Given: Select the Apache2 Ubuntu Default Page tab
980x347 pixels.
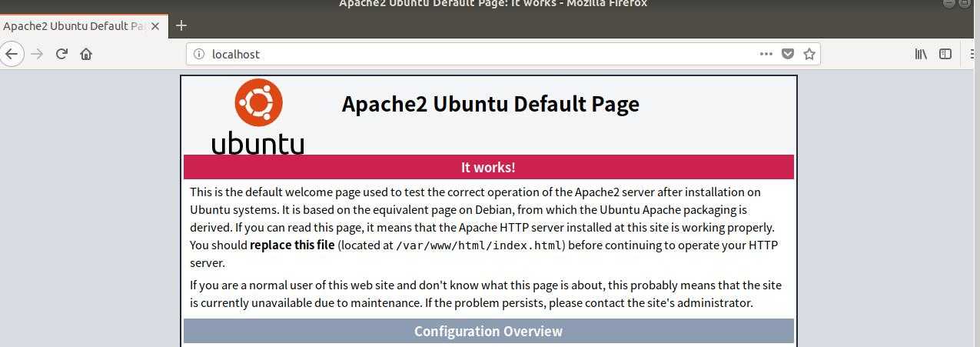Looking at the screenshot, I should click(x=75, y=26).
